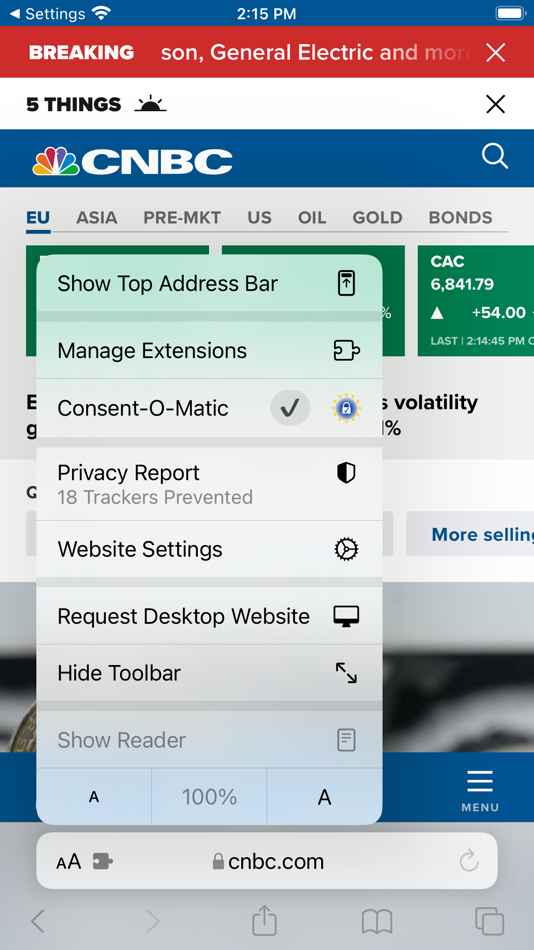Switch to the ASIA markets tab
This screenshot has width=534, height=950.
tap(96, 218)
